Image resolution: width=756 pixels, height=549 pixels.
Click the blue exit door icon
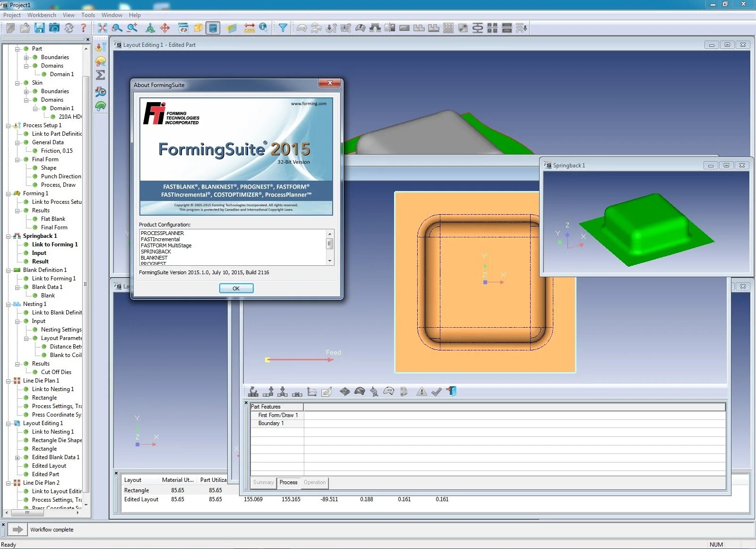[x=452, y=392]
